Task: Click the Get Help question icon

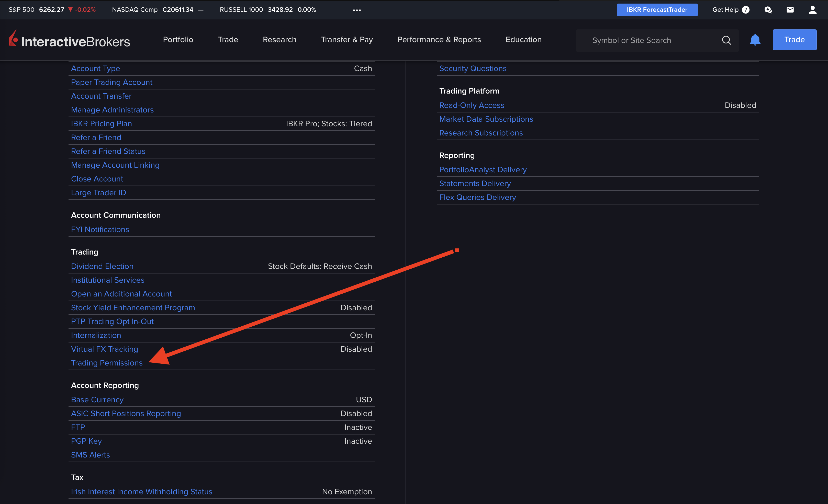Action: pyautogui.click(x=746, y=10)
